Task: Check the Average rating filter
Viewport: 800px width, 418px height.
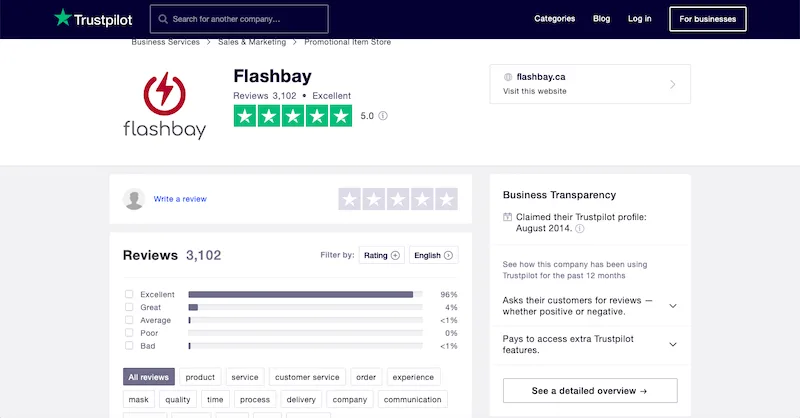Action: pos(129,319)
